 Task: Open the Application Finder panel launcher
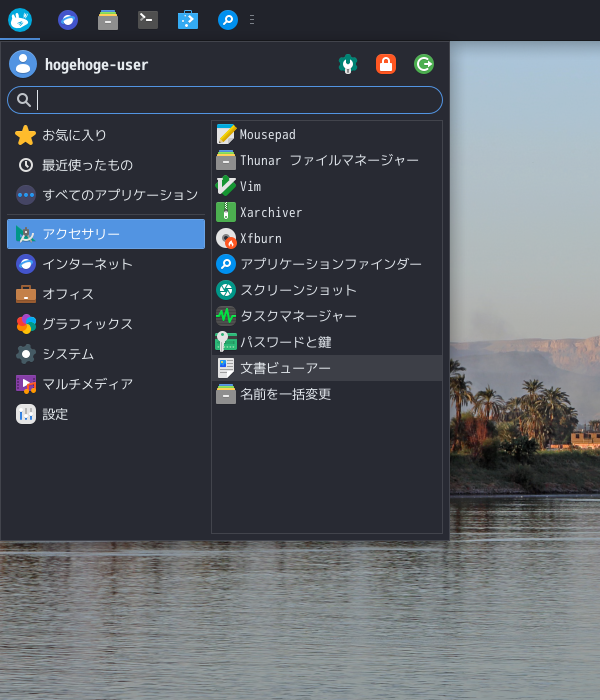click(228, 20)
